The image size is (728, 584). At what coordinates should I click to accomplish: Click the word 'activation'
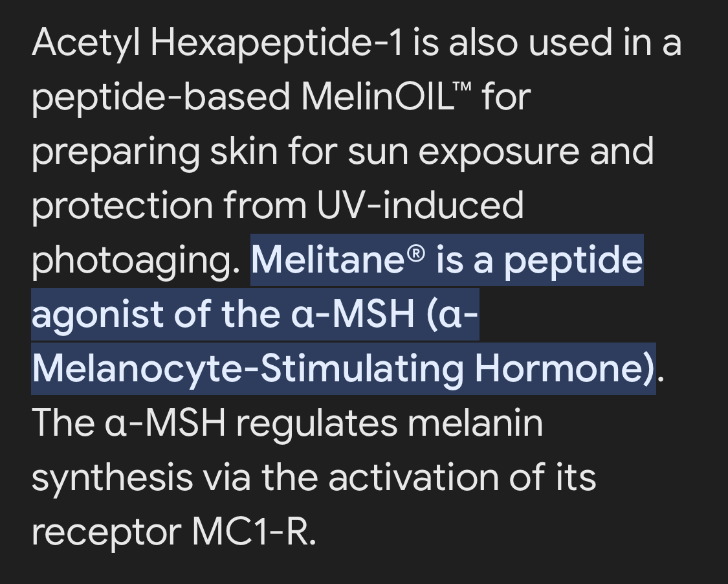pyautogui.click(x=414, y=477)
